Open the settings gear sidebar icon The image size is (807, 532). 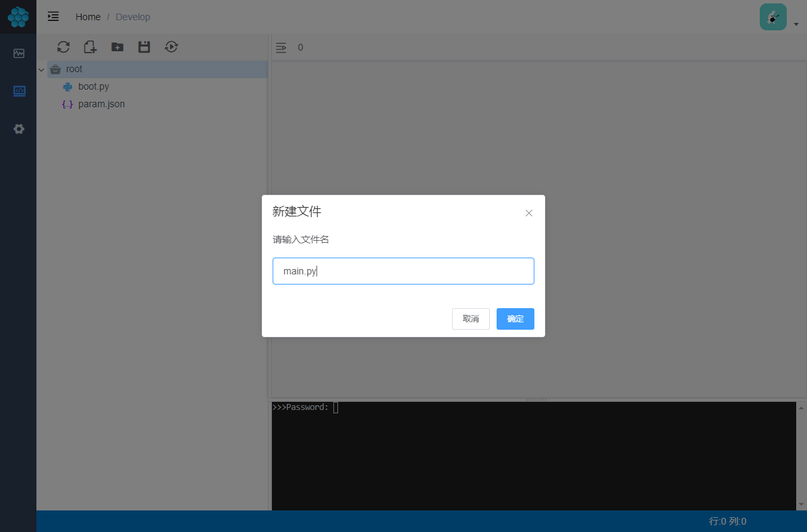(19, 129)
